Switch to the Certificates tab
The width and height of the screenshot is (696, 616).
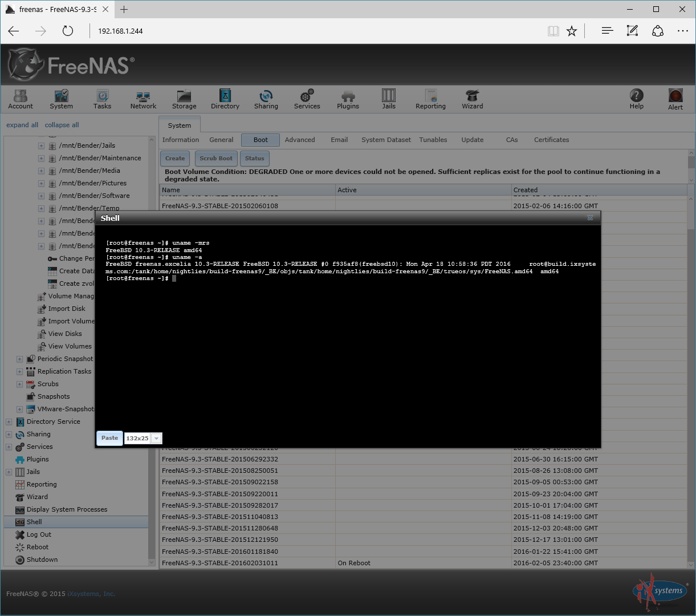point(551,140)
